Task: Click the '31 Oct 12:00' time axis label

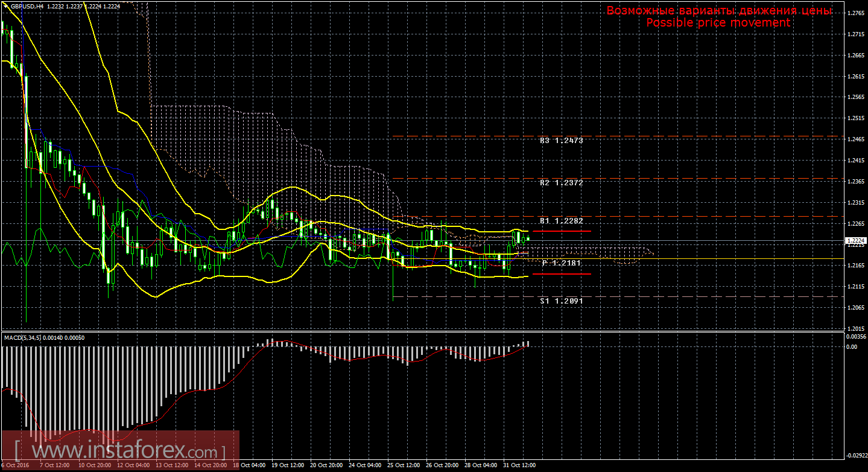Action: (521, 466)
